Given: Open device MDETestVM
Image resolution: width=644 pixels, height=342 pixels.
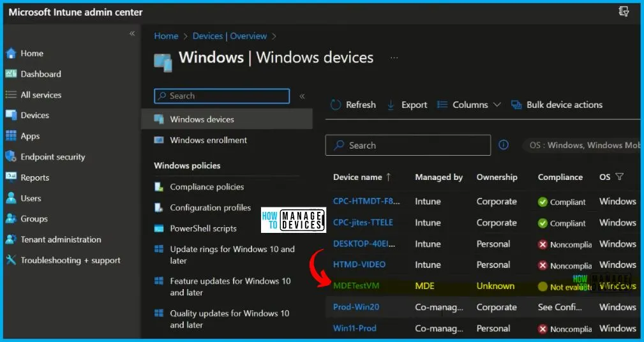Looking at the screenshot, I should (x=356, y=286).
